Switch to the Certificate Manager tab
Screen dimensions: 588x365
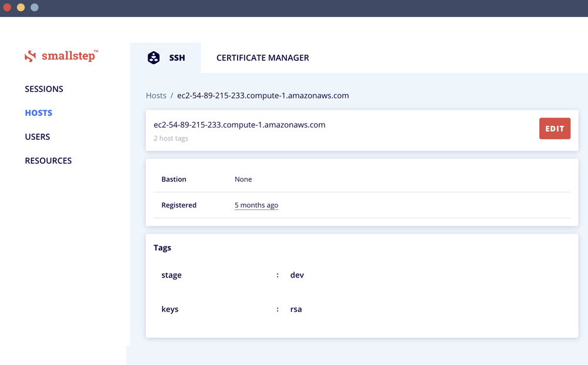(x=262, y=58)
